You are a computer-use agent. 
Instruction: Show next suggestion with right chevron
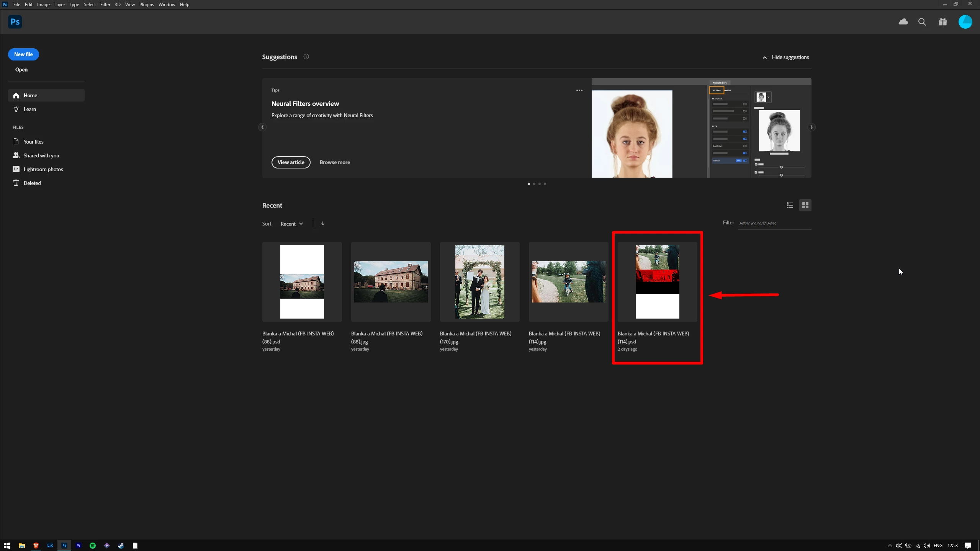(x=811, y=127)
